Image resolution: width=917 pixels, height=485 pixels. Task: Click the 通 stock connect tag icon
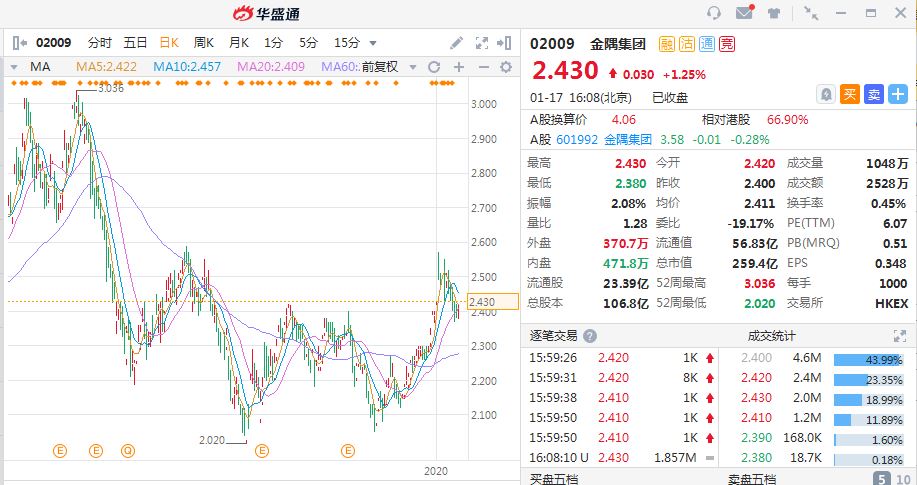(707, 44)
